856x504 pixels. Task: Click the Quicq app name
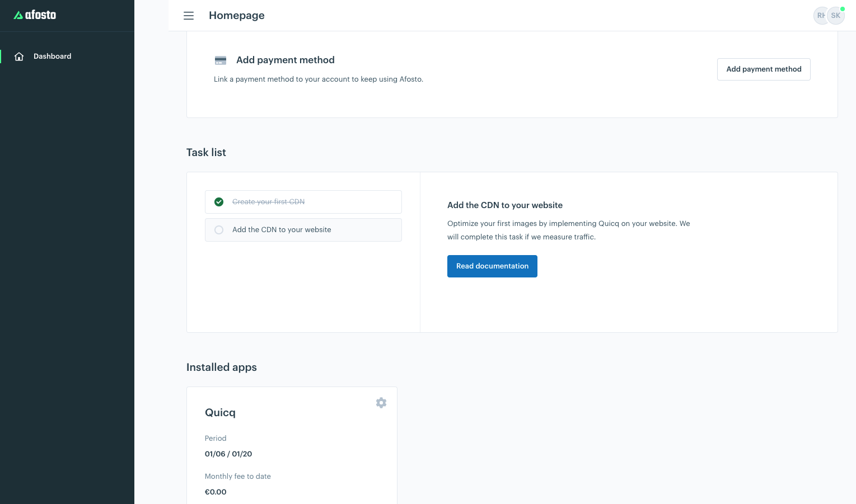[x=220, y=413]
